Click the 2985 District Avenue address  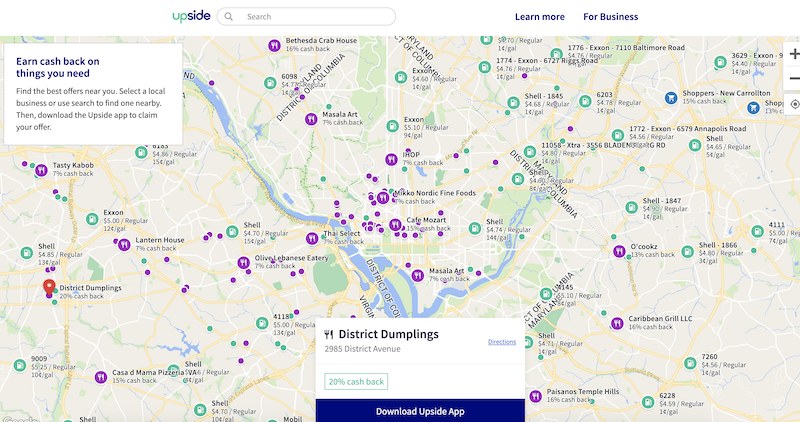pos(362,349)
